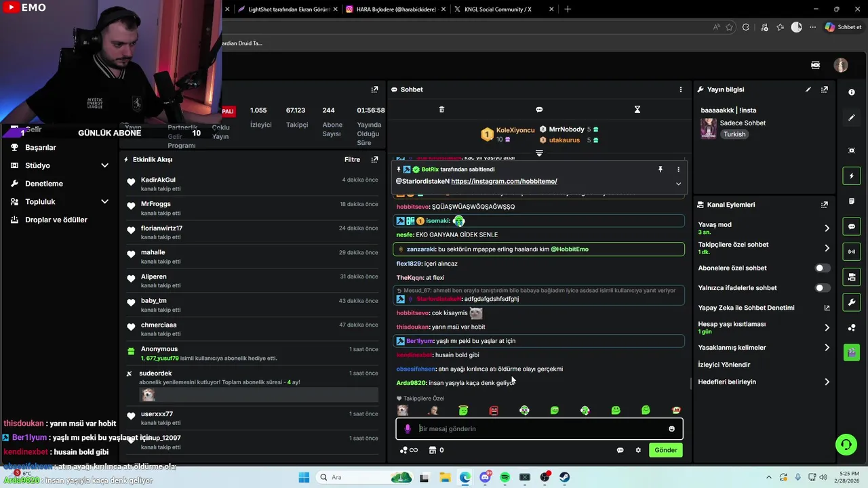Open Takipçilere özel sohbet options arrow
This screenshot has width=868, height=488.
(827, 248)
